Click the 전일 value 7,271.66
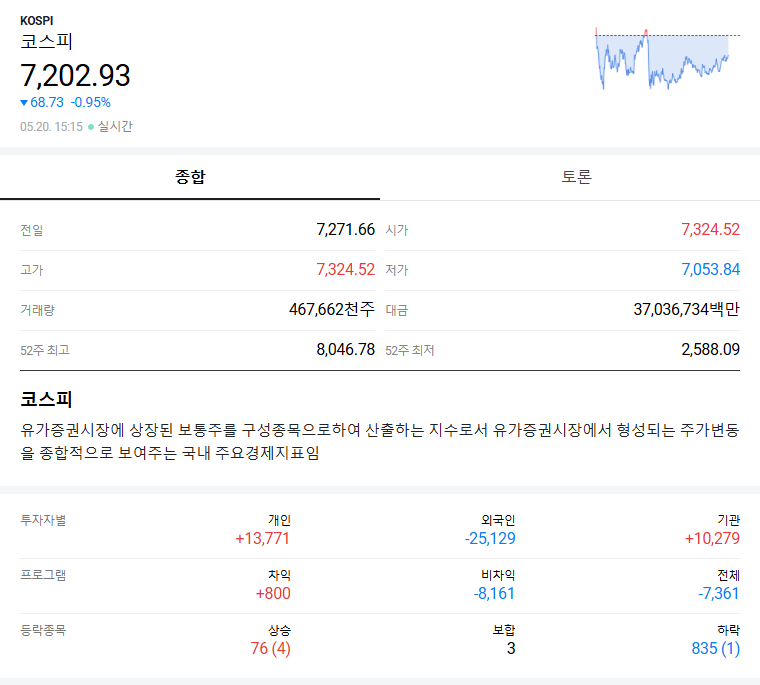Image resolution: width=760 pixels, height=685 pixels. coord(346,229)
